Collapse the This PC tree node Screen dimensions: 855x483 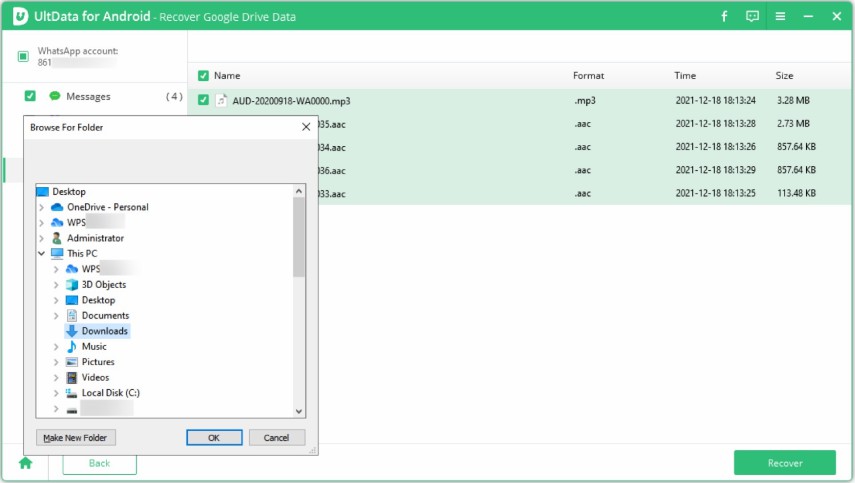[x=42, y=254]
